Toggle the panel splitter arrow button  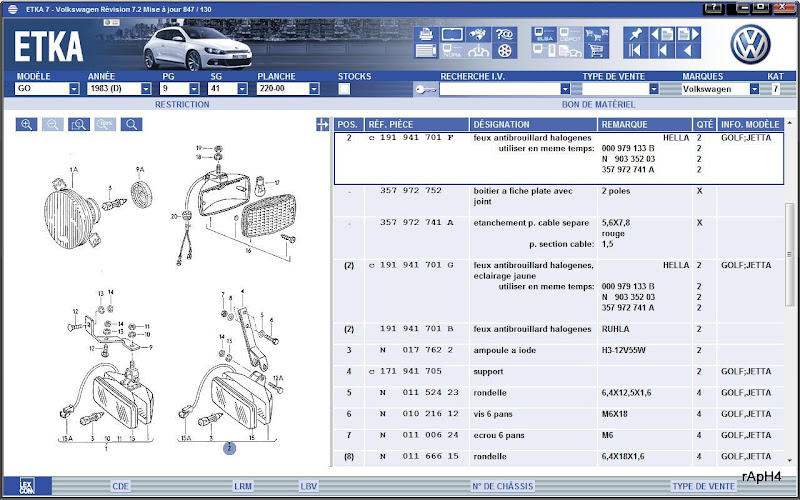pyautogui.click(x=322, y=124)
